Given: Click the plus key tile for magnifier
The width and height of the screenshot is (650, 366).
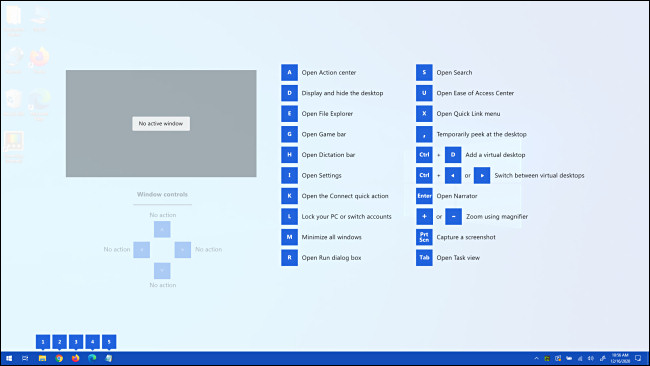Looking at the screenshot, I should 424,216.
